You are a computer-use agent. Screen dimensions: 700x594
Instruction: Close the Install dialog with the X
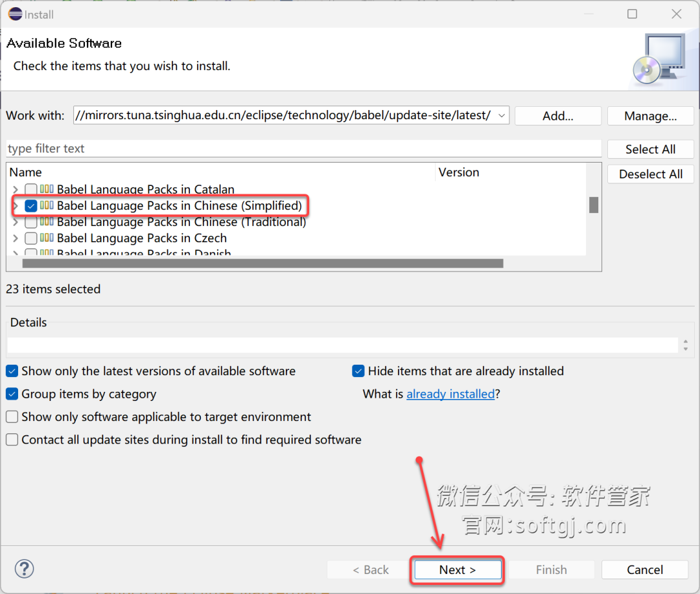(676, 14)
